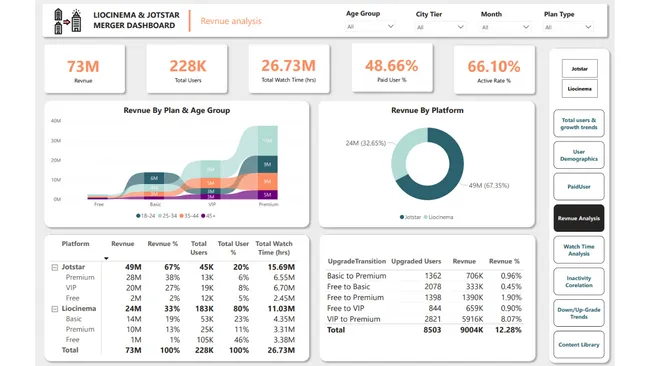
Task: Click the Revnue By Platform chart title
Action: [427, 110]
